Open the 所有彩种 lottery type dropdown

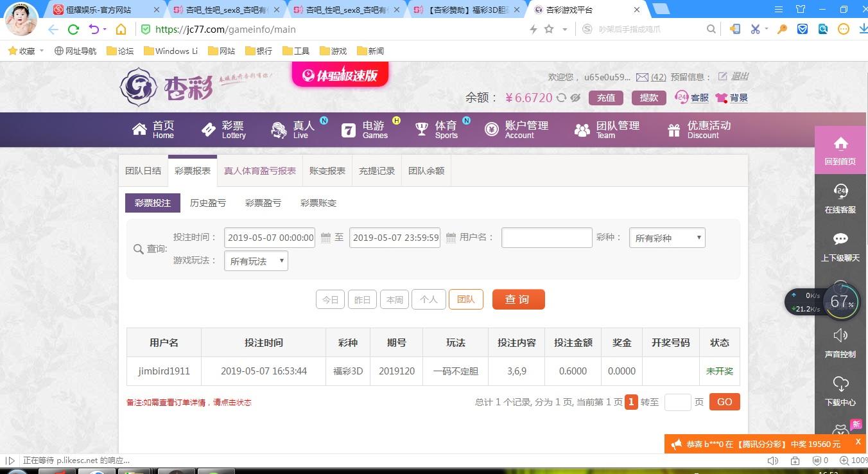click(x=666, y=238)
